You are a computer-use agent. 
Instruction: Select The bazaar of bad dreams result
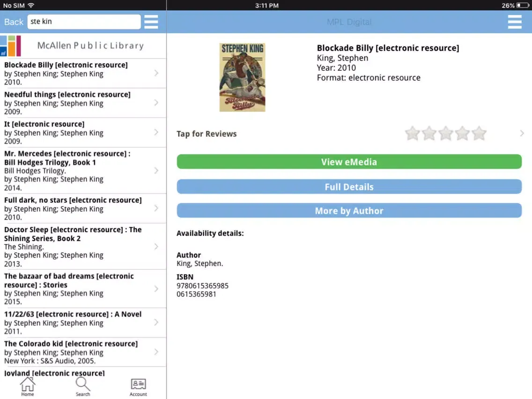(x=83, y=289)
